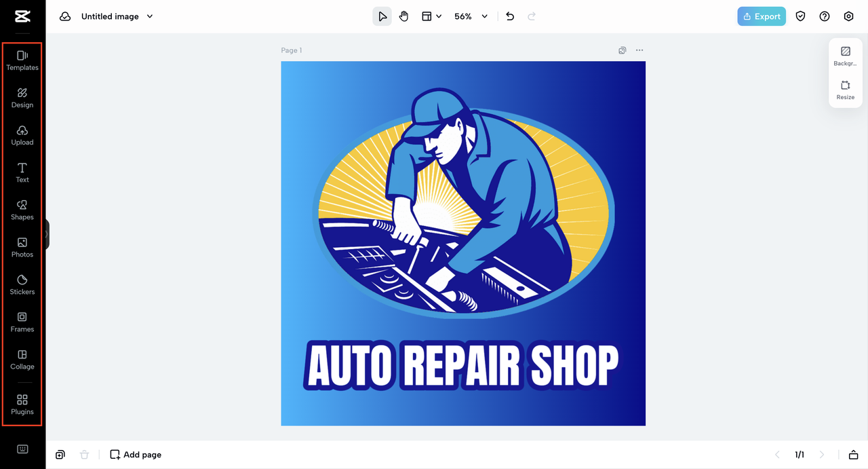Screen dimensions: 868x469
Task: Open the Help question mark icon
Action: coord(825,16)
